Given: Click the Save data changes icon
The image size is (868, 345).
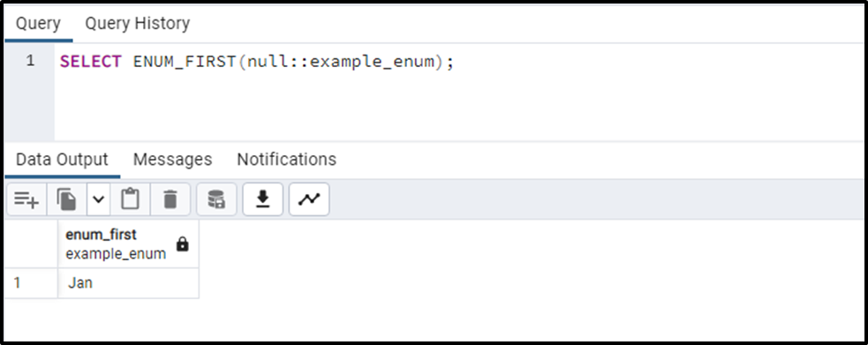Looking at the screenshot, I should click(x=216, y=199).
